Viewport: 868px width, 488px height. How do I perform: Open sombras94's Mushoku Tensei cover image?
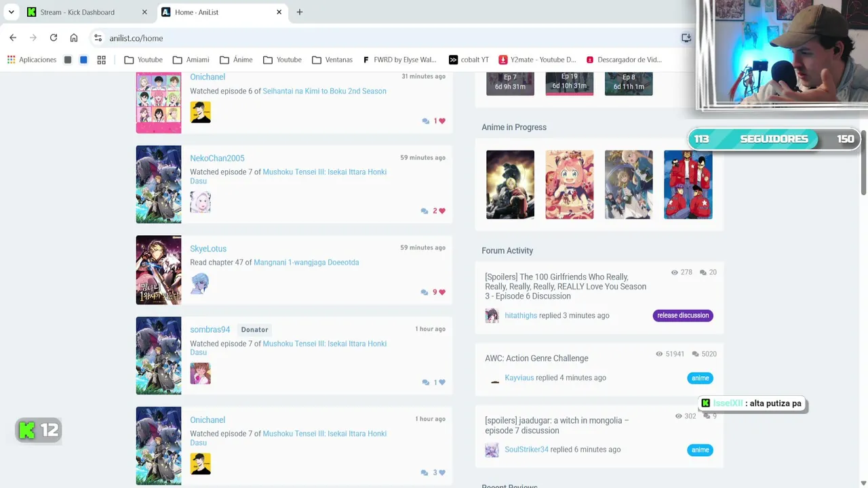tap(159, 356)
